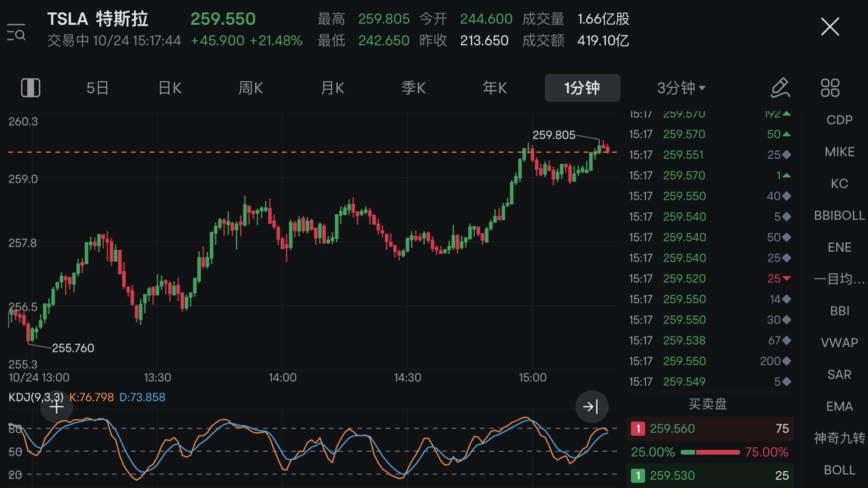Enable the KC indicator
This screenshot has height=488, width=868.
click(839, 184)
